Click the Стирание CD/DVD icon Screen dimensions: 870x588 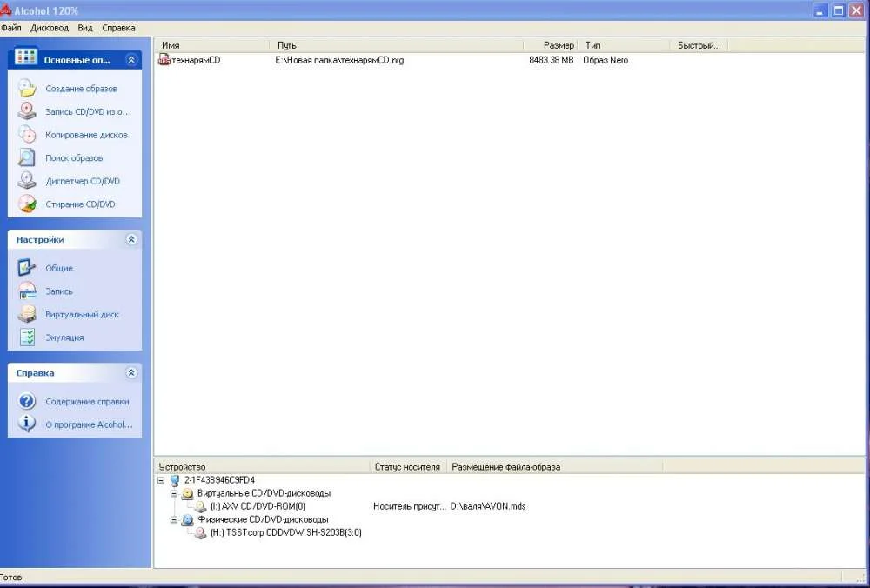(27, 204)
